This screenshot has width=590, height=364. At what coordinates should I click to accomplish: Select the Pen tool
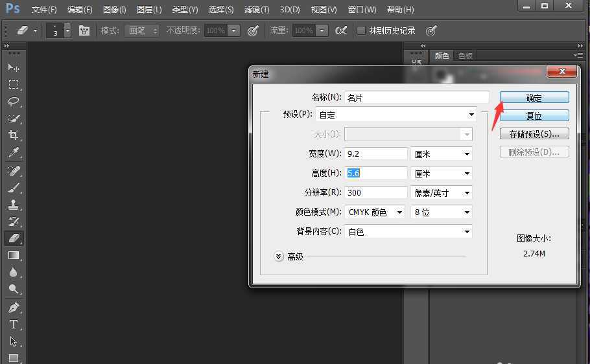13,307
